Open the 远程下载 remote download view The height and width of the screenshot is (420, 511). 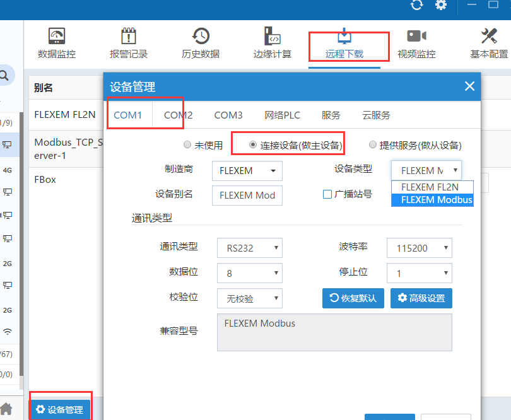tap(344, 44)
